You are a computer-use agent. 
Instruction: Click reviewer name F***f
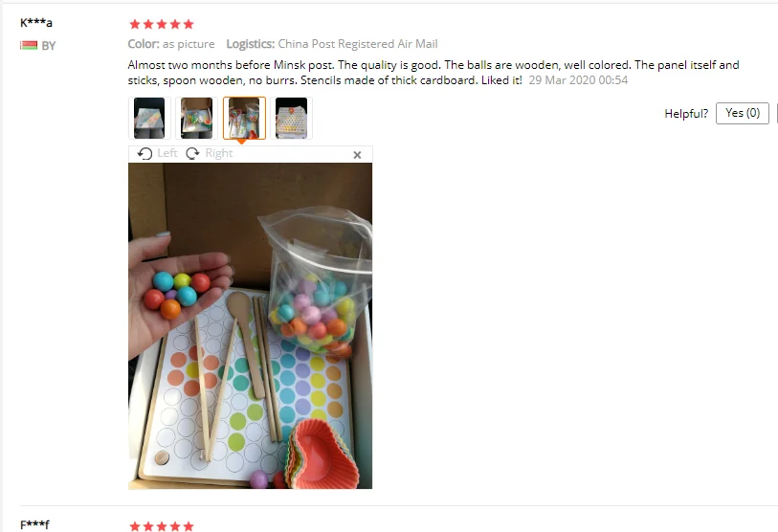click(34, 524)
